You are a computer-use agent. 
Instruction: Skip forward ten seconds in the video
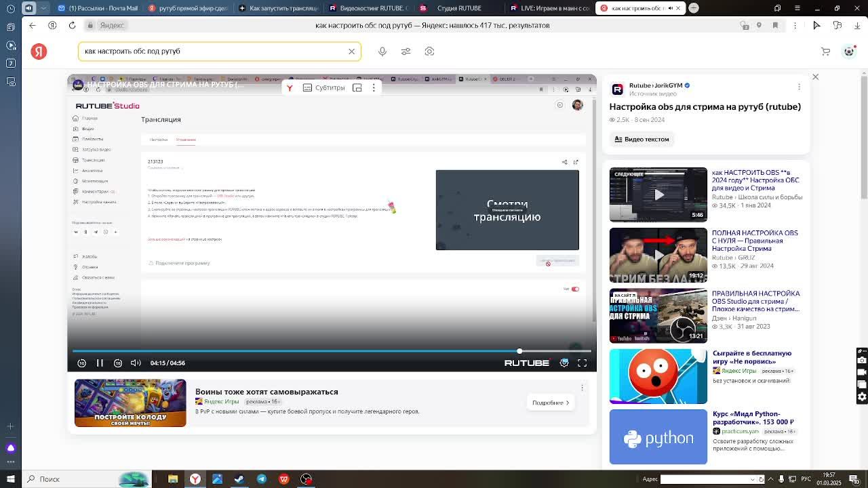(118, 363)
